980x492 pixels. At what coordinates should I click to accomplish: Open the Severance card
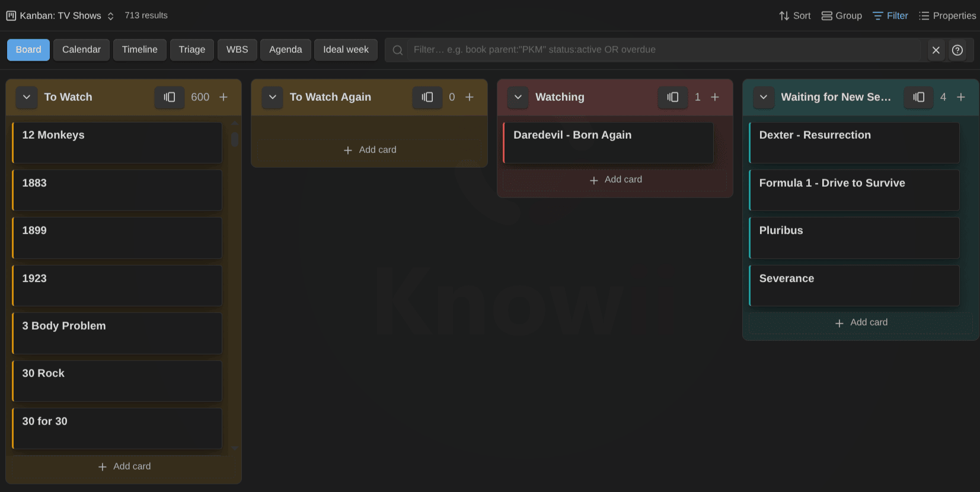click(854, 286)
